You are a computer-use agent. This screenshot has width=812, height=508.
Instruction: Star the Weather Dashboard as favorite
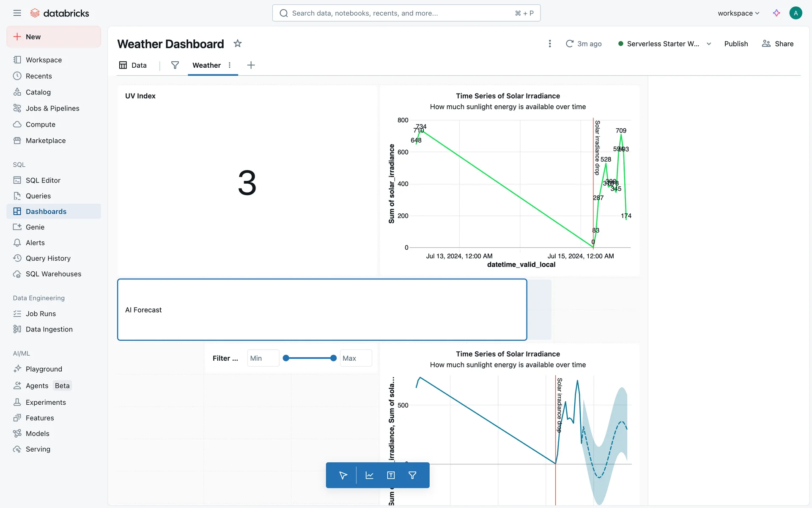238,44
